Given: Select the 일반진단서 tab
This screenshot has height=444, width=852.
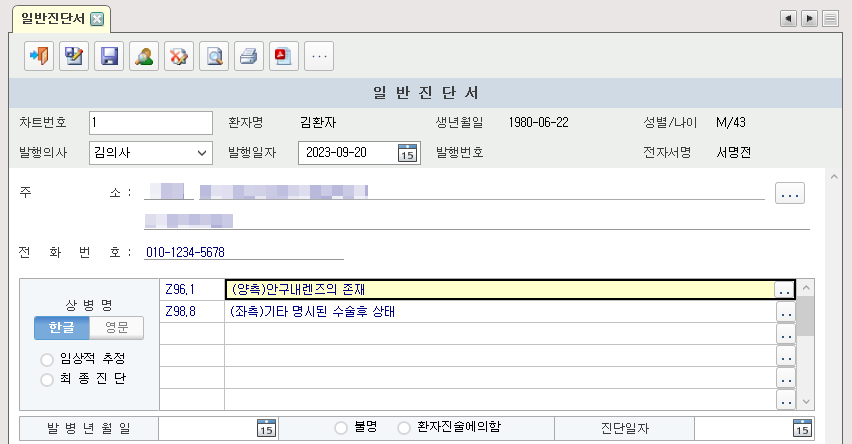Looking at the screenshot, I should [52, 18].
